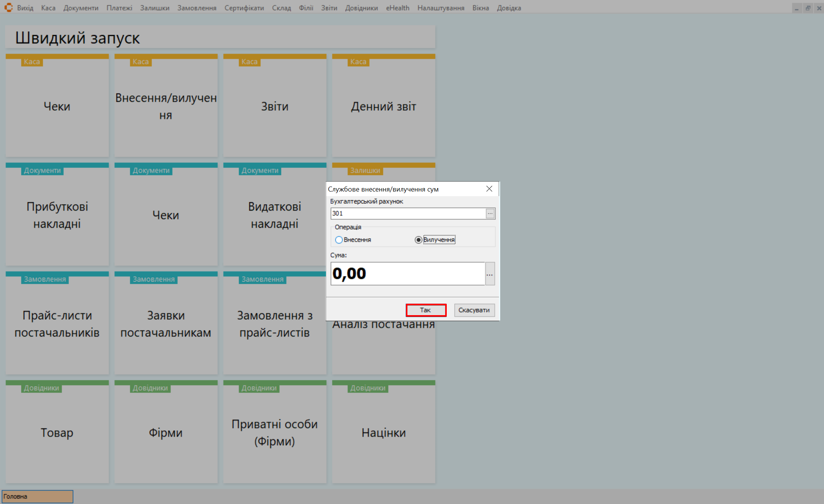Select the Вилучення radio option

tap(418, 240)
